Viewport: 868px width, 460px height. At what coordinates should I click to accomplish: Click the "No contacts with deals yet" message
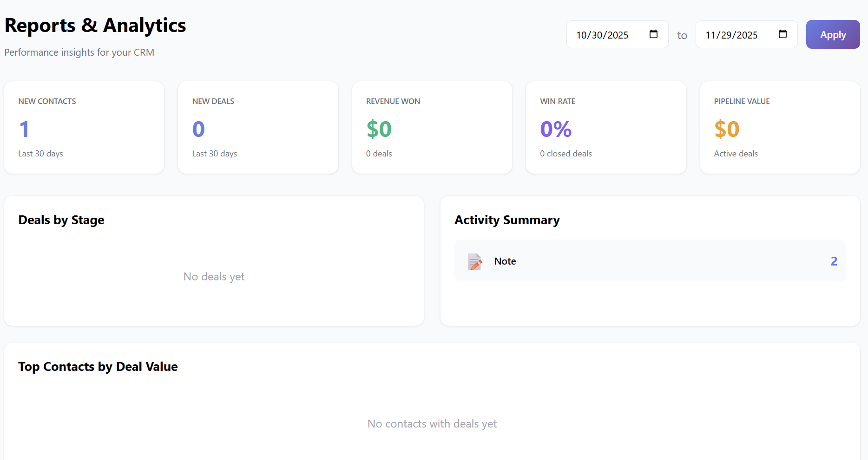[x=432, y=424]
